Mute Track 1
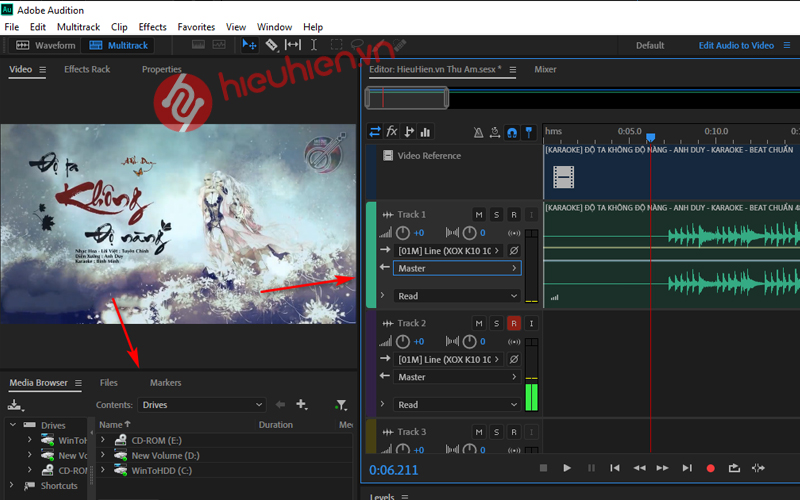Screen dimensions: 800x500 [x=479, y=215]
